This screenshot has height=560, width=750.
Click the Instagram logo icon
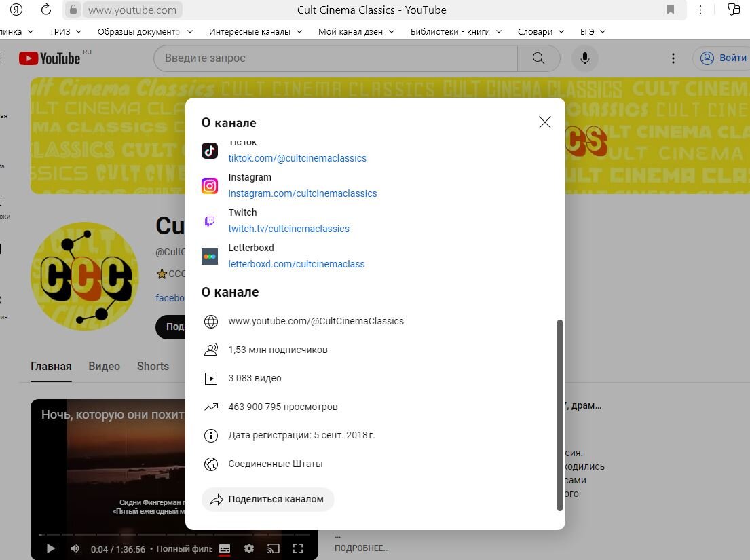click(210, 186)
